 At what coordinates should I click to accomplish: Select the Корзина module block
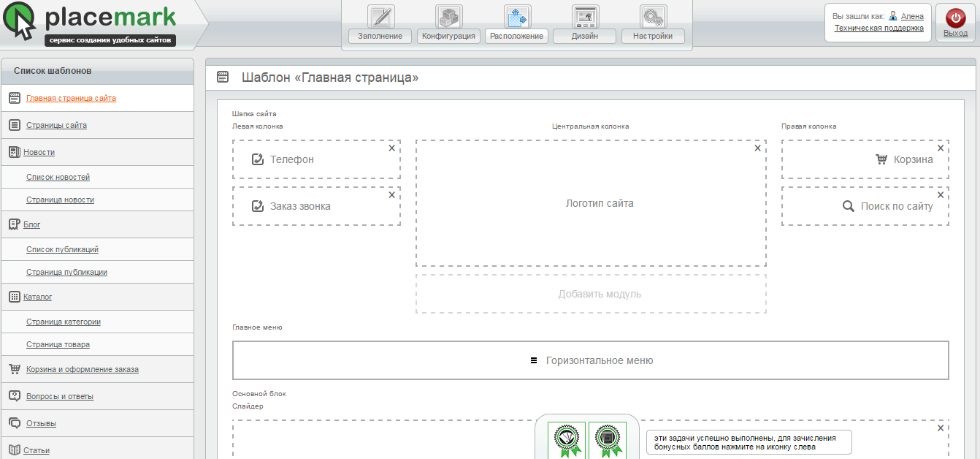tap(865, 159)
